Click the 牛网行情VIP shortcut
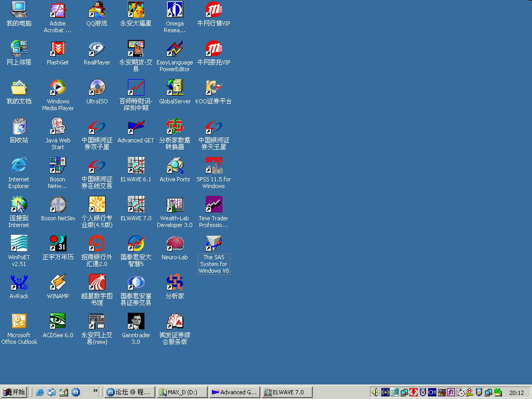This screenshot has height=399, width=532. 214,9
